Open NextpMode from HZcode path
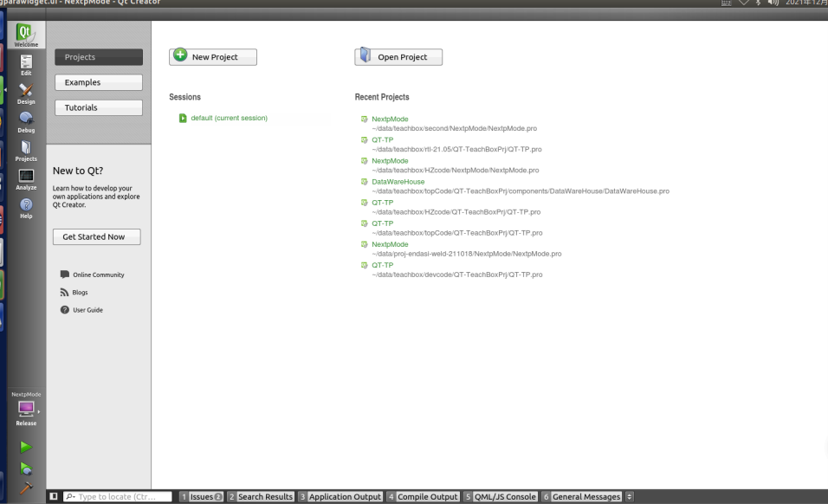Image resolution: width=828 pixels, height=504 pixels. pyautogui.click(x=390, y=161)
